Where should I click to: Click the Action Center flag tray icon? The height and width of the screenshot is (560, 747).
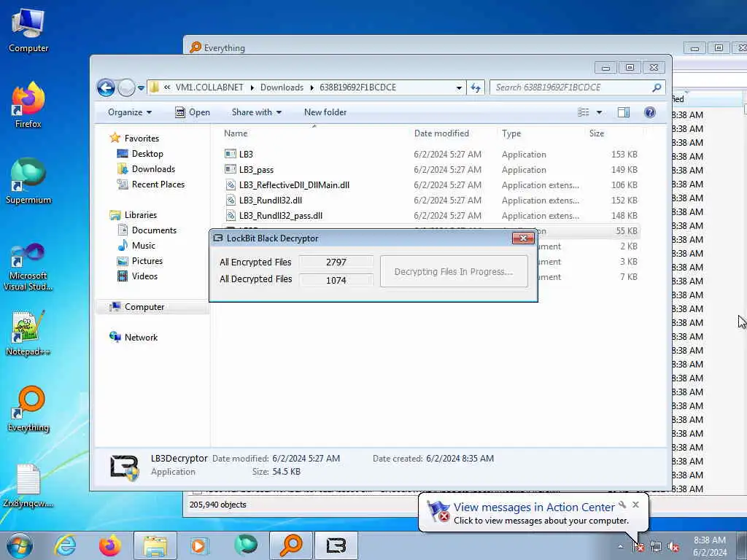(x=638, y=547)
